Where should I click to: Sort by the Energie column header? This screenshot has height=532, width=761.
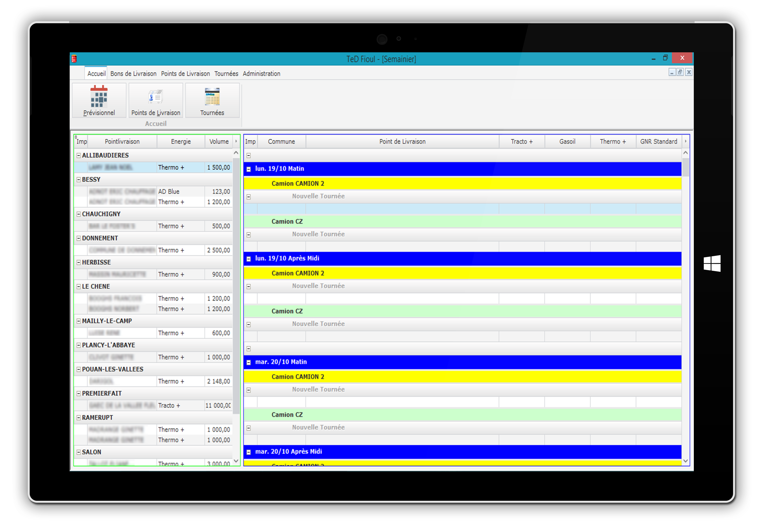[181, 141]
